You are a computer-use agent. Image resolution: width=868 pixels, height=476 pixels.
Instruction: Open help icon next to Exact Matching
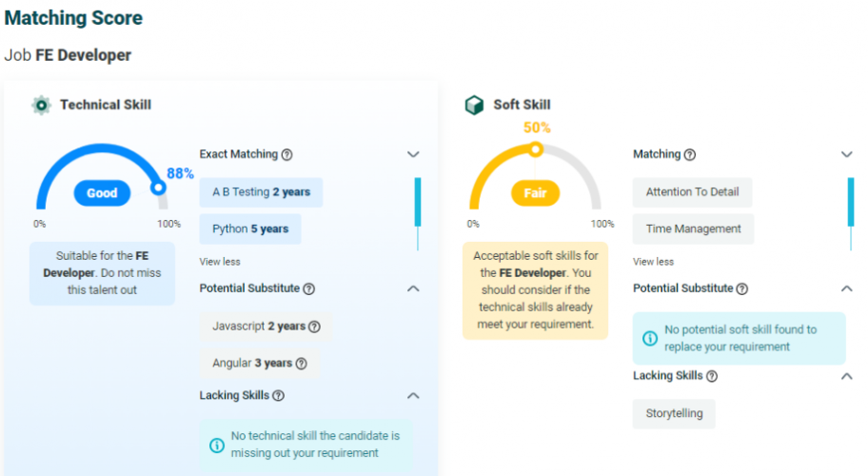[x=287, y=154]
